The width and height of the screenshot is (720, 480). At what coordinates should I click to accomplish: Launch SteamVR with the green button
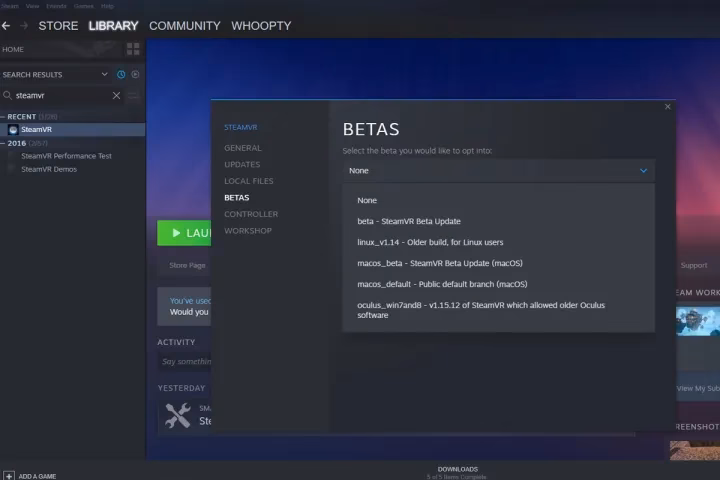click(184, 233)
